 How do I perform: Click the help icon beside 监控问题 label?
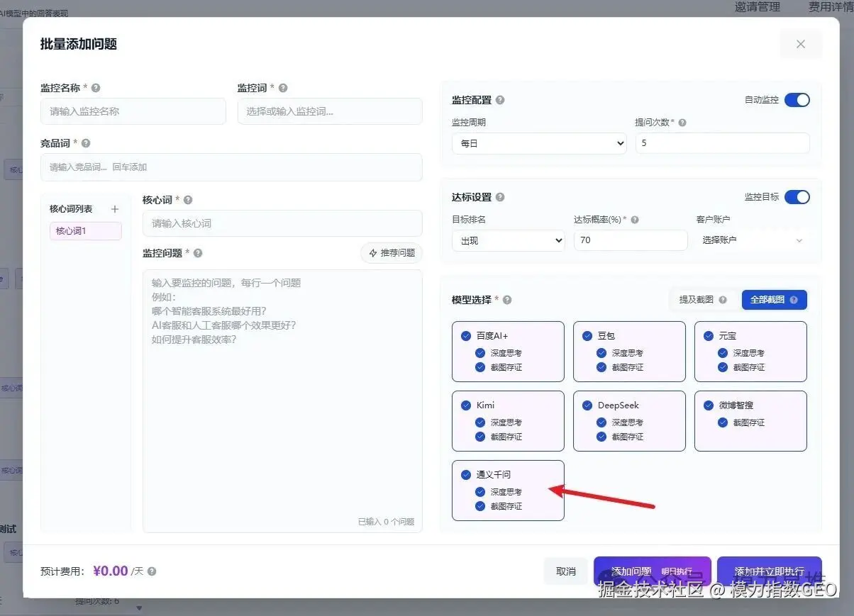coord(198,253)
